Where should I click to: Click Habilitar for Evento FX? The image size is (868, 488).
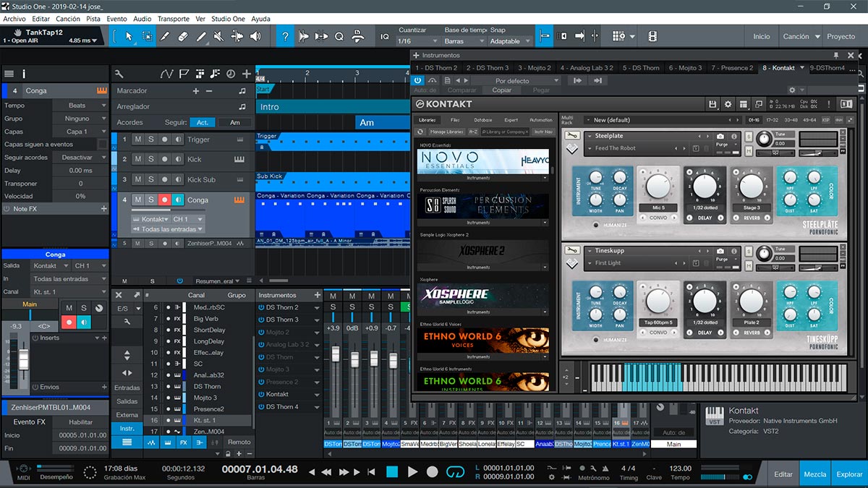pyautogui.click(x=81, y=422)
